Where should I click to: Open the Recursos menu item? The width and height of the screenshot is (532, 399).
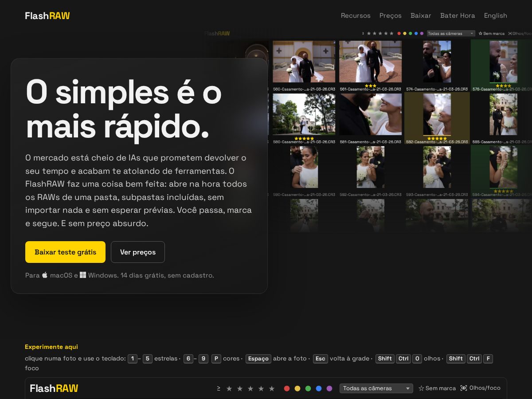tap(356, 16)
